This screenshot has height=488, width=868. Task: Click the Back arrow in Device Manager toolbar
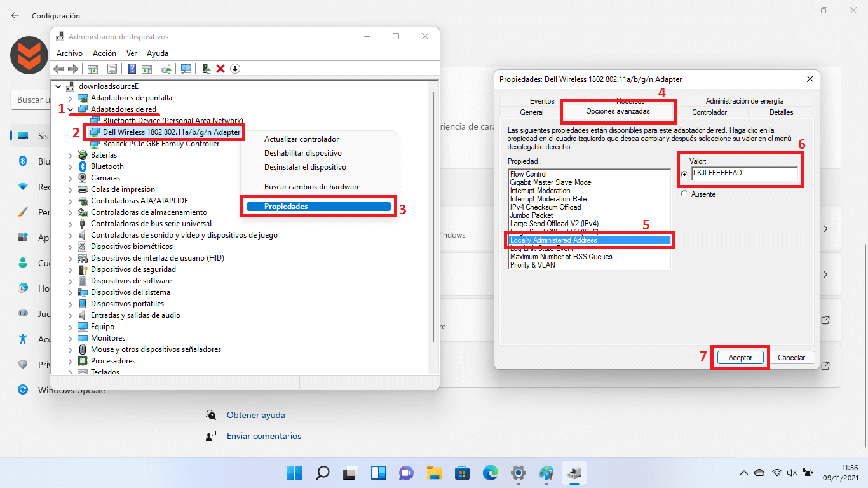(x=59, y=69)
